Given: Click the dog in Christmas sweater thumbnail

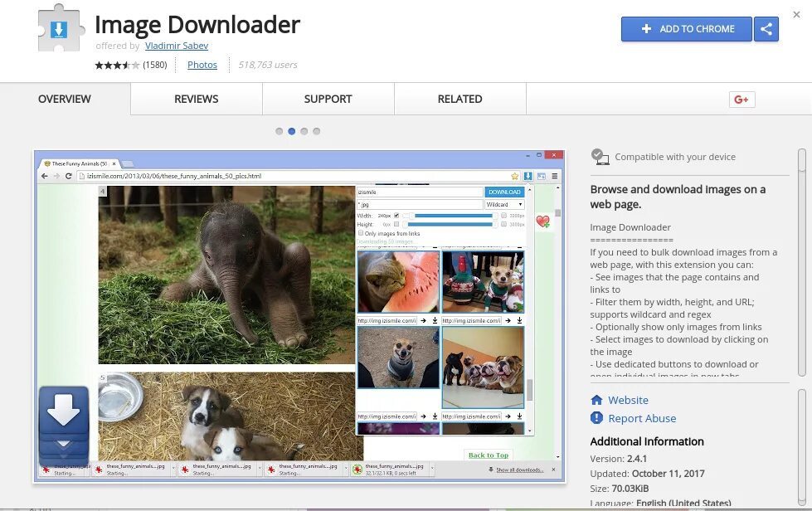Looking at the screenshot, I should [483, 282].
